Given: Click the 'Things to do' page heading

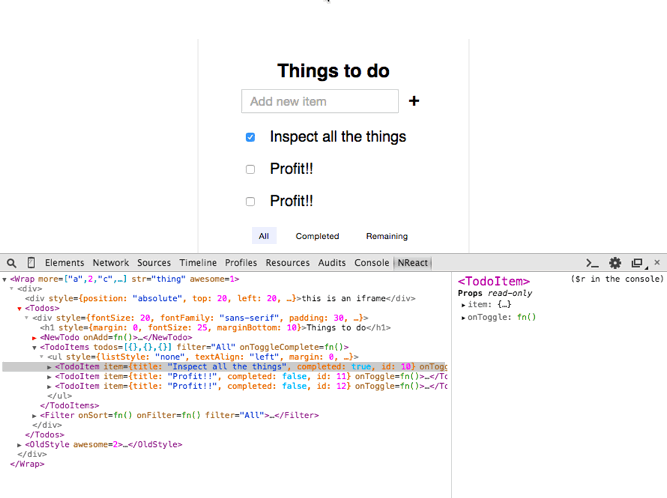Looking at the screenshot, I should click(x=334, y=71).
